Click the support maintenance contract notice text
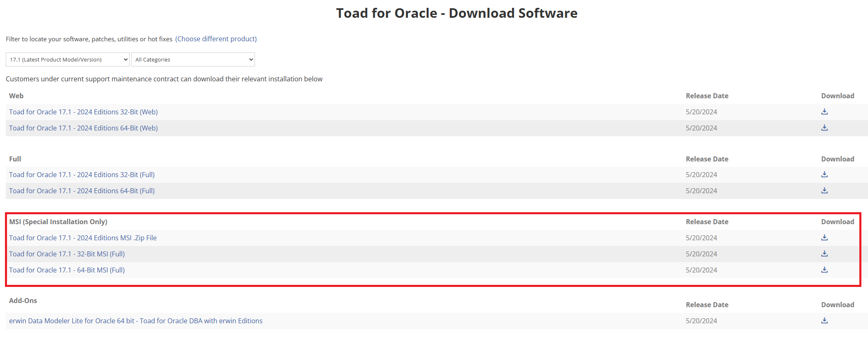The width and height of the screenshot is (868, 341). tap(164, 79)
